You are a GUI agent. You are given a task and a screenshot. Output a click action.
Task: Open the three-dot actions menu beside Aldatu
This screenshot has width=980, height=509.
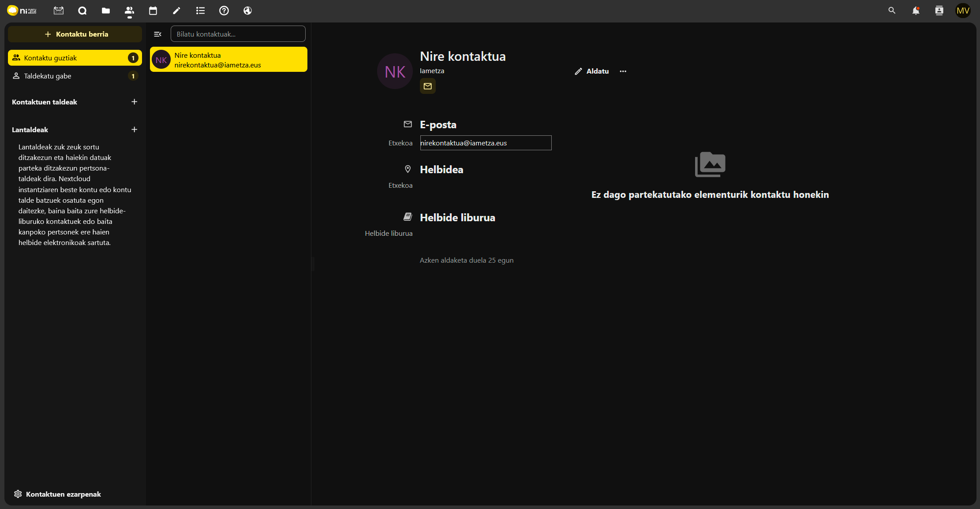[x=623, y=71]
